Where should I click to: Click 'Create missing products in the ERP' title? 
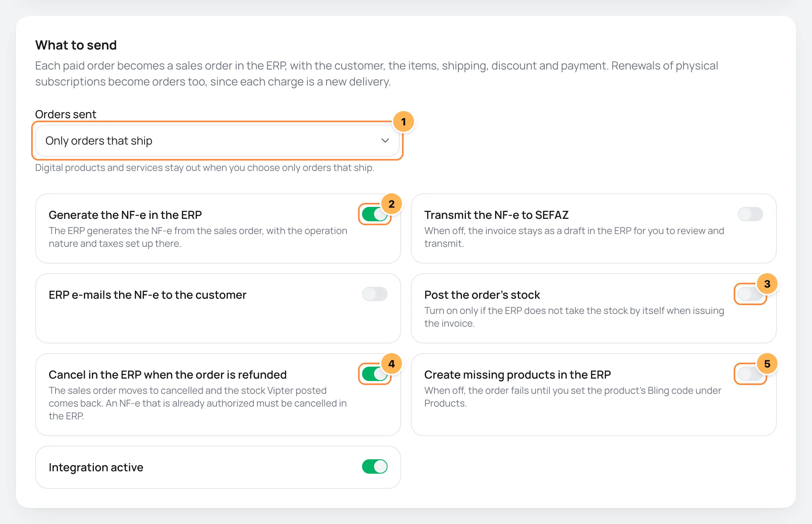pos(517,375)
